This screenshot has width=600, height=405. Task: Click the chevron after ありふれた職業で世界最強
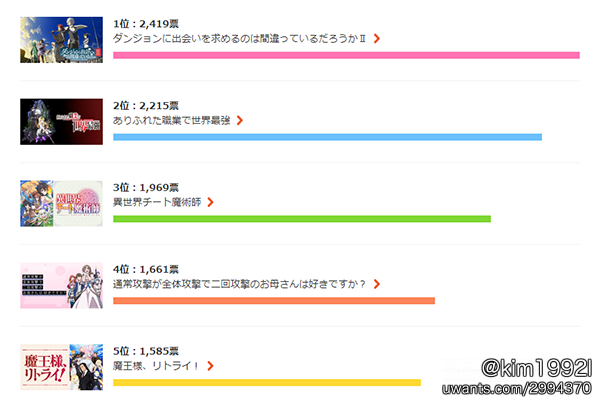(240, 121)
